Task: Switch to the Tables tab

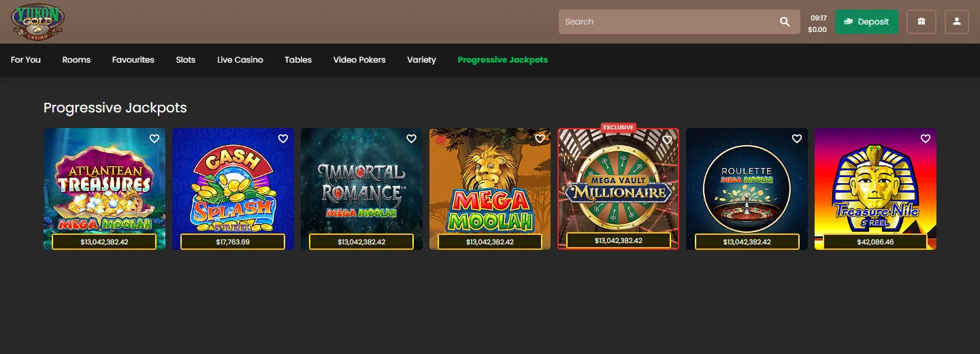Action: (x=298, y=60)
